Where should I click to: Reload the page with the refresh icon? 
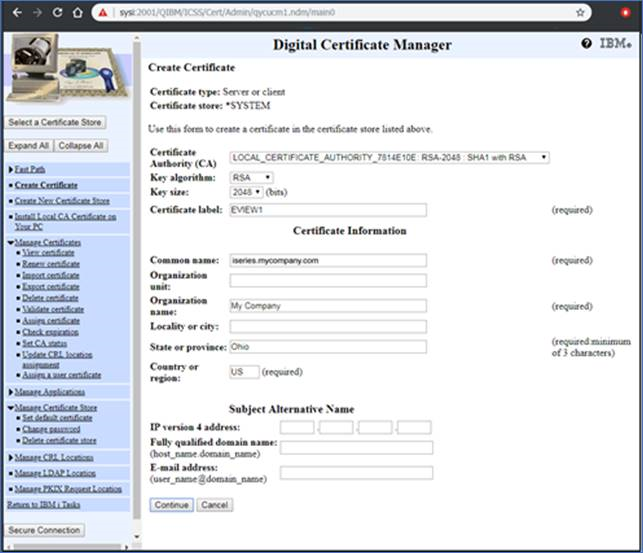57,13
